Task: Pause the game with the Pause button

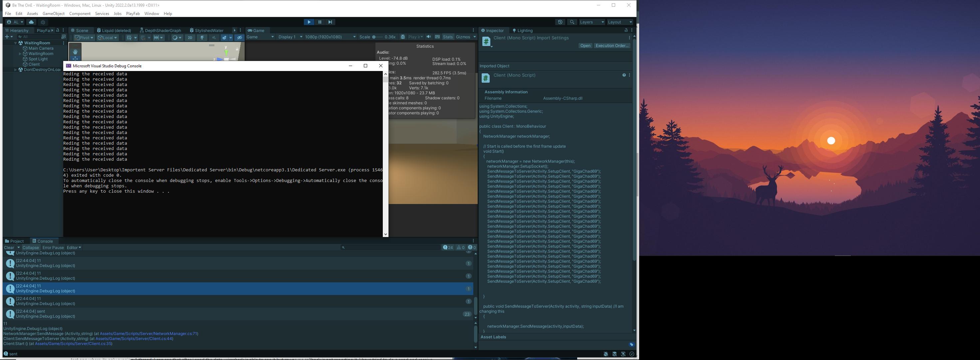Action: tap(320, 22)
